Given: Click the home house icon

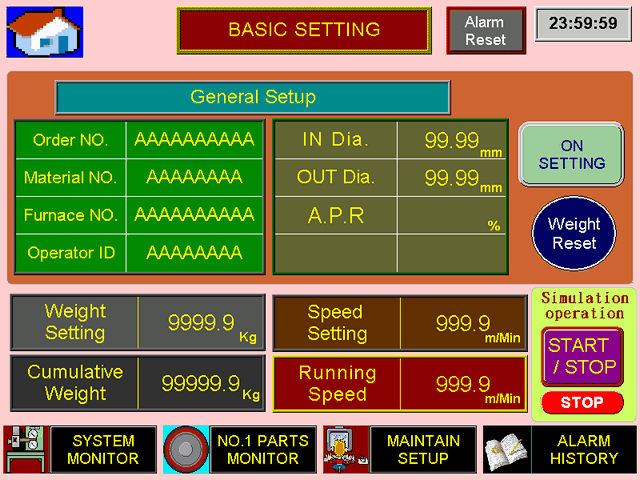Looking at the screenshot, I should pyautogui.click(x=31, y=31).
